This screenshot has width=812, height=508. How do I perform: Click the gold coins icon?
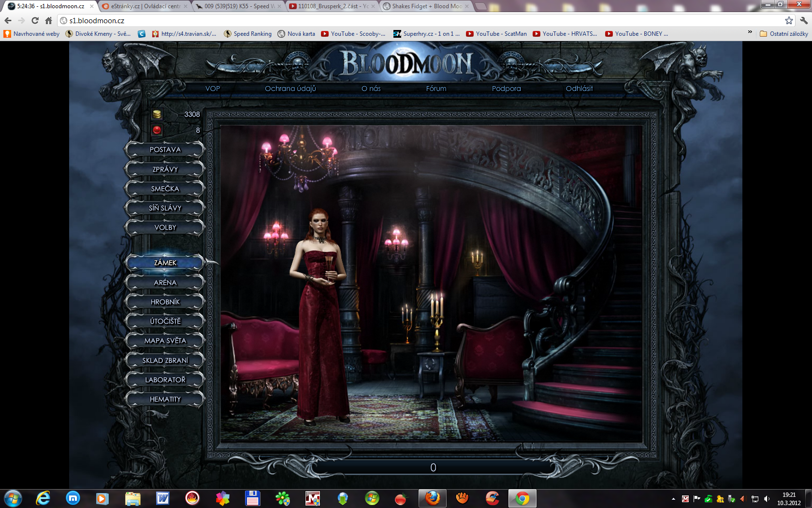coord(157,114)
